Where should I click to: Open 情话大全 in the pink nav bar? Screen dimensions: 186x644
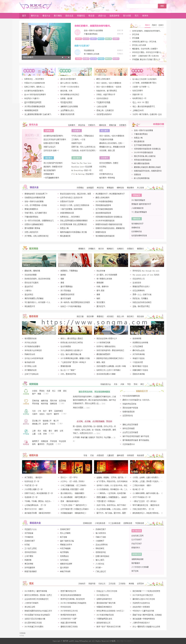click(46, 15)
